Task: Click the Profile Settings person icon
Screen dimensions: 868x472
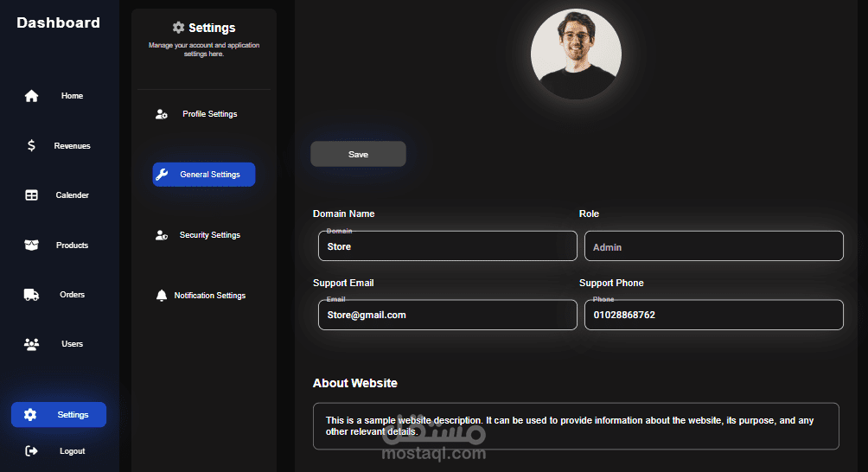Action: tap(161, 114)
